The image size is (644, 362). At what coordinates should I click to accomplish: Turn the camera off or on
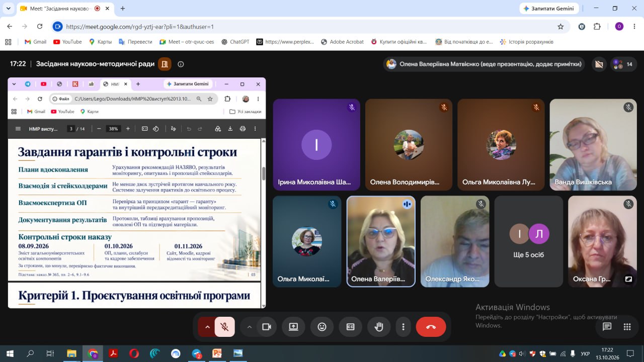tap(266, 327)
